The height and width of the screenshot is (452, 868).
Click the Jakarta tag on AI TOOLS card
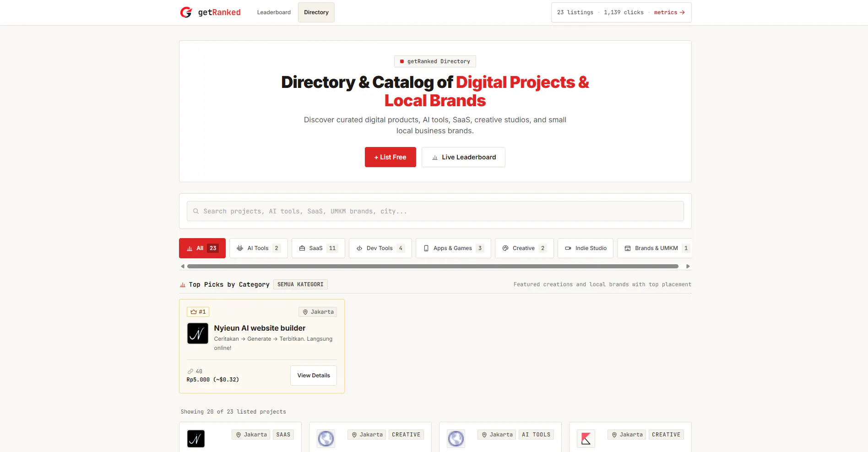click(497, 435)
